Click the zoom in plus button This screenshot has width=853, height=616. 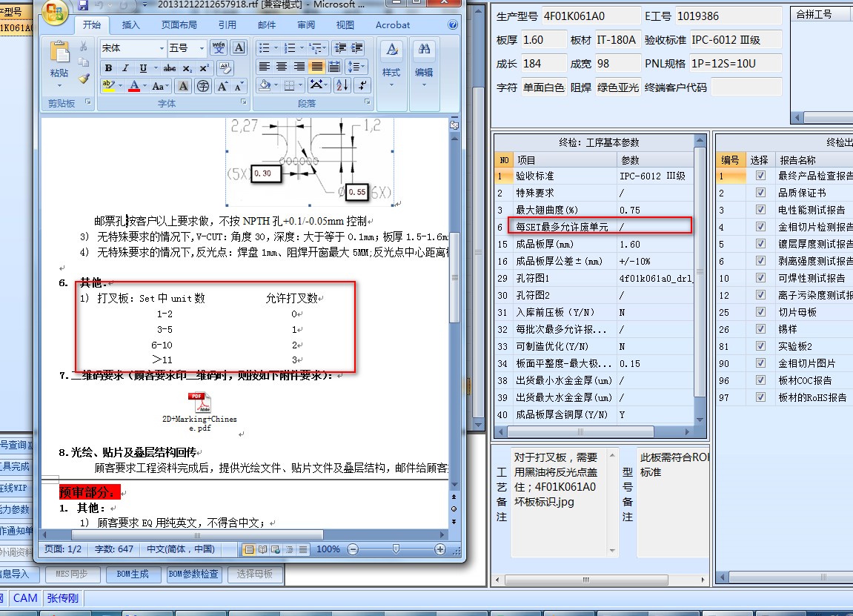tap(440, 549)
